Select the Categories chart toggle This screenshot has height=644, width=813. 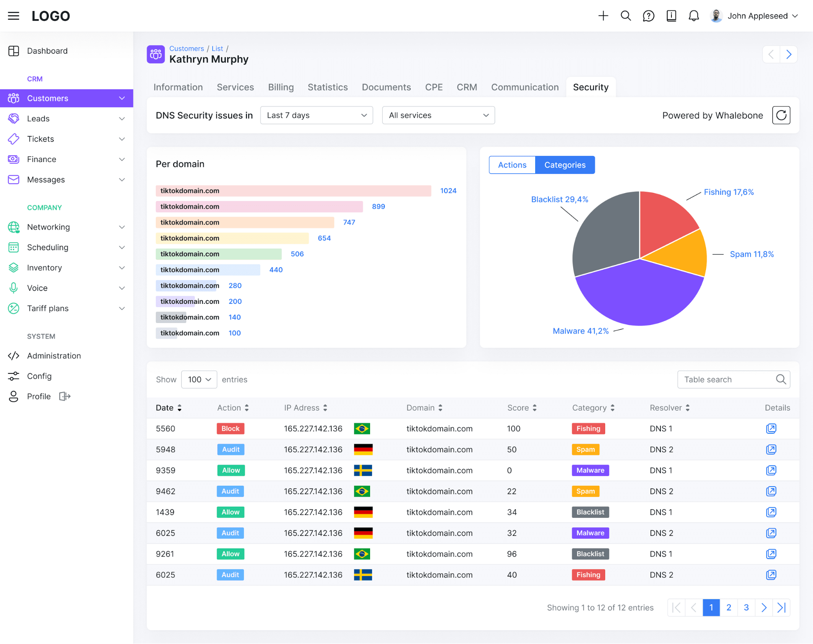(565, 165)
